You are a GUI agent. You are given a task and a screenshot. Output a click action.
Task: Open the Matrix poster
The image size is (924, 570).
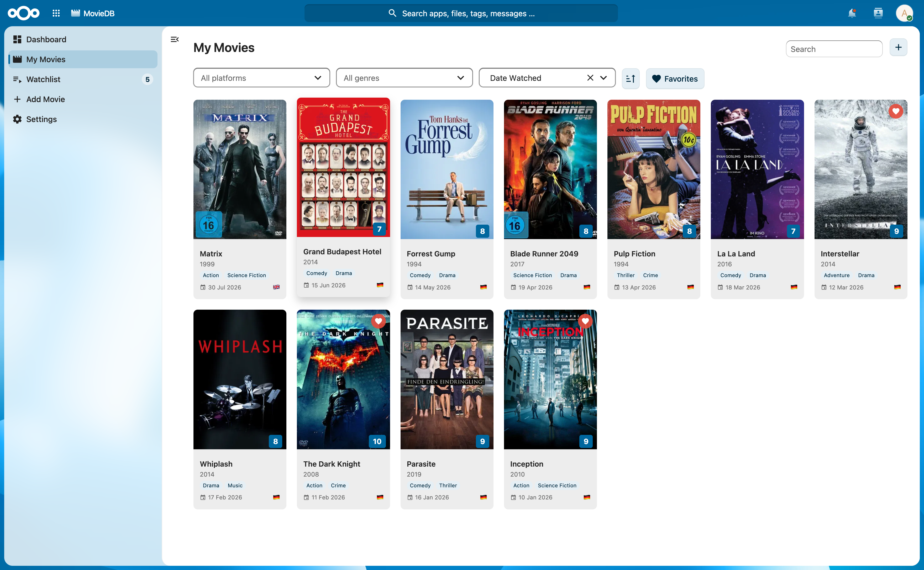(x=240, y=169)
